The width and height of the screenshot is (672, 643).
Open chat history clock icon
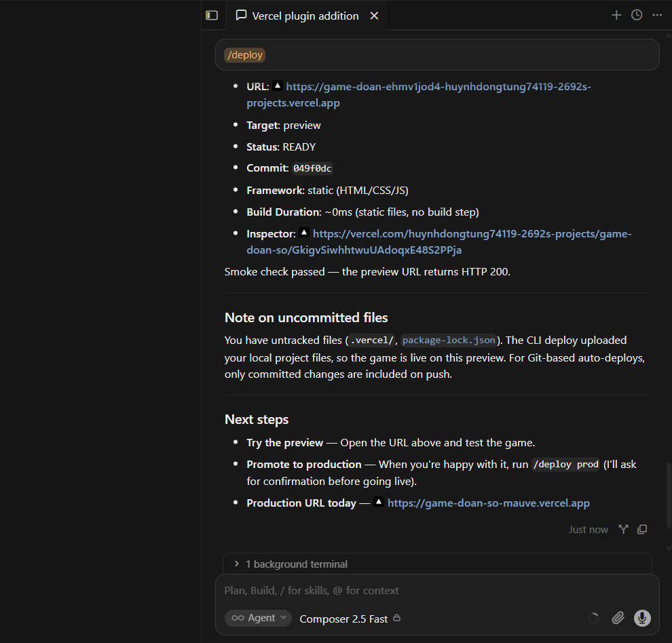click(637, 16)
